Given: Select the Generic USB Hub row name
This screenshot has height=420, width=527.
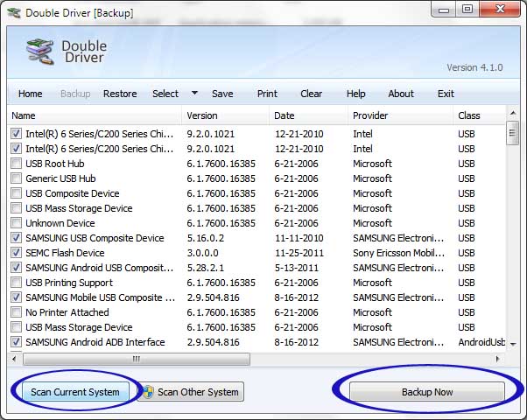Looking at the screenshot, I should point(60,178).
